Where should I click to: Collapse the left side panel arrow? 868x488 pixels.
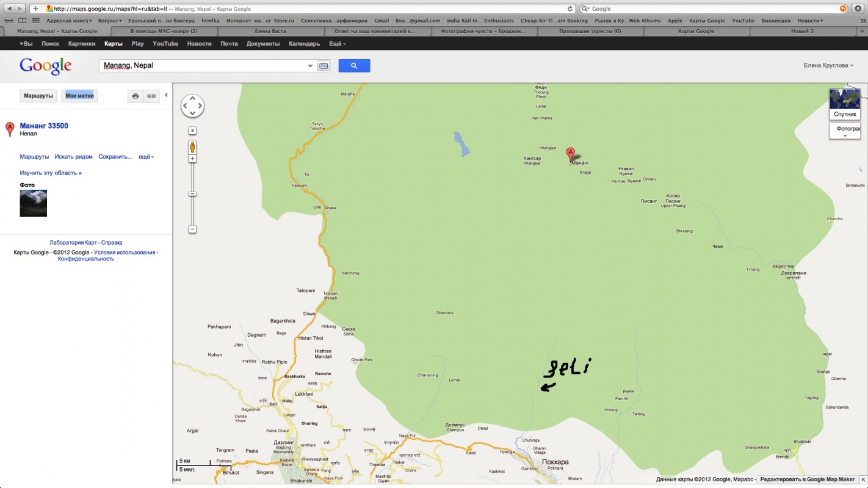pyautogui.click(x=165, y=95)
